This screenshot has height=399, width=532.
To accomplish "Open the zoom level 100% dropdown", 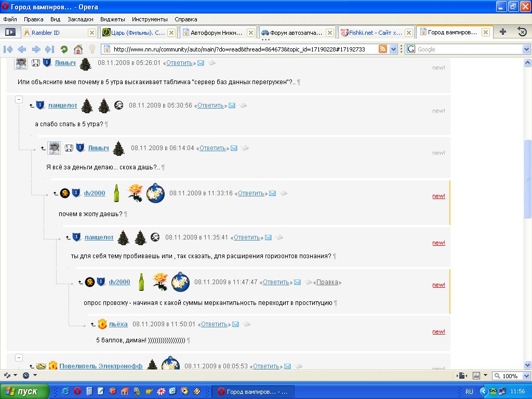I will (x=511, y=376).
